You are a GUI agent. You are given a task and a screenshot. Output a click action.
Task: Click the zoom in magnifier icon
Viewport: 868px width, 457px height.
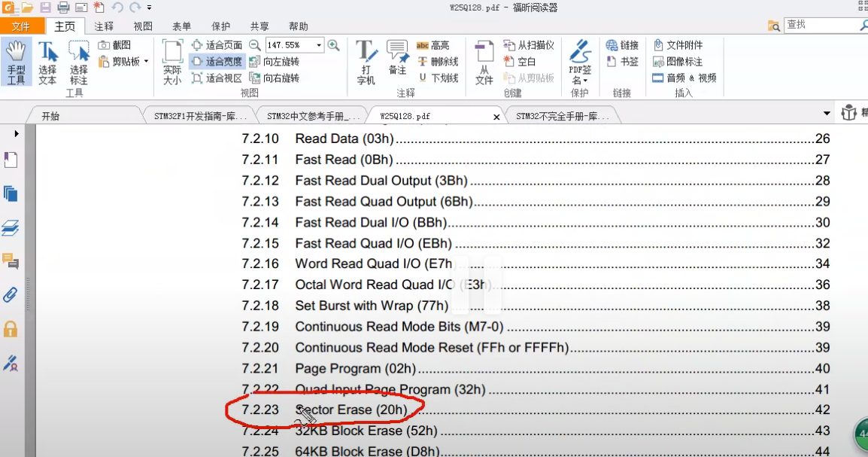point(333,45)
